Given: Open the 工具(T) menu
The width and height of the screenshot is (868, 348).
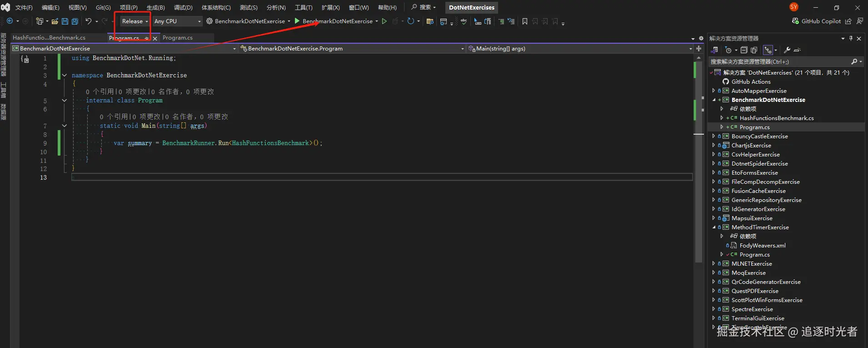Looking at the screenshot, I should [x=304, y=7].
